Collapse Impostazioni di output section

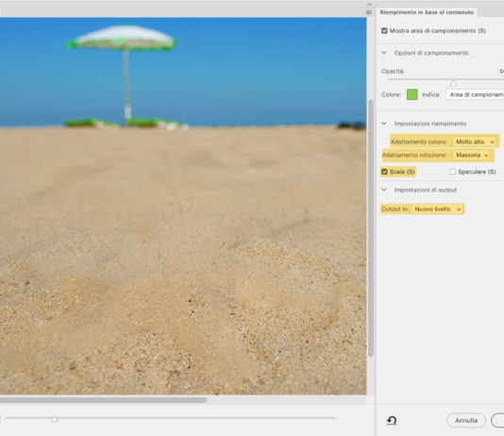pyautogui.click(x=384, y=190)
